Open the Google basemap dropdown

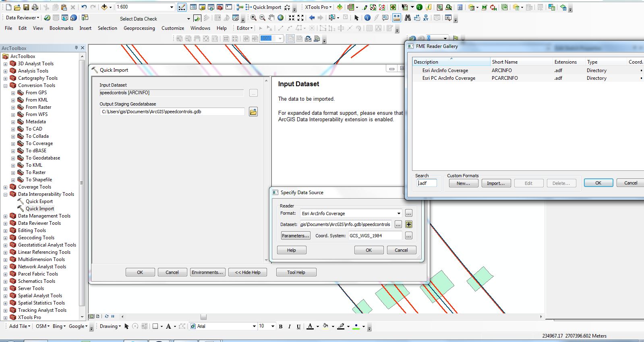point(78,326)
